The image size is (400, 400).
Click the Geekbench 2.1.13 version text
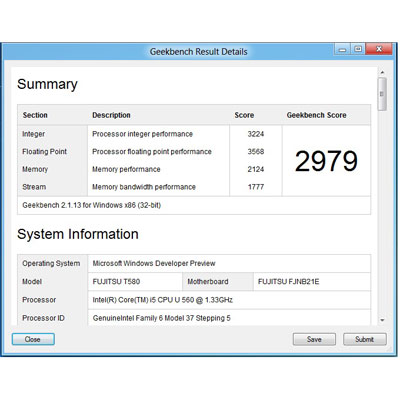click(x=92, y=205)
